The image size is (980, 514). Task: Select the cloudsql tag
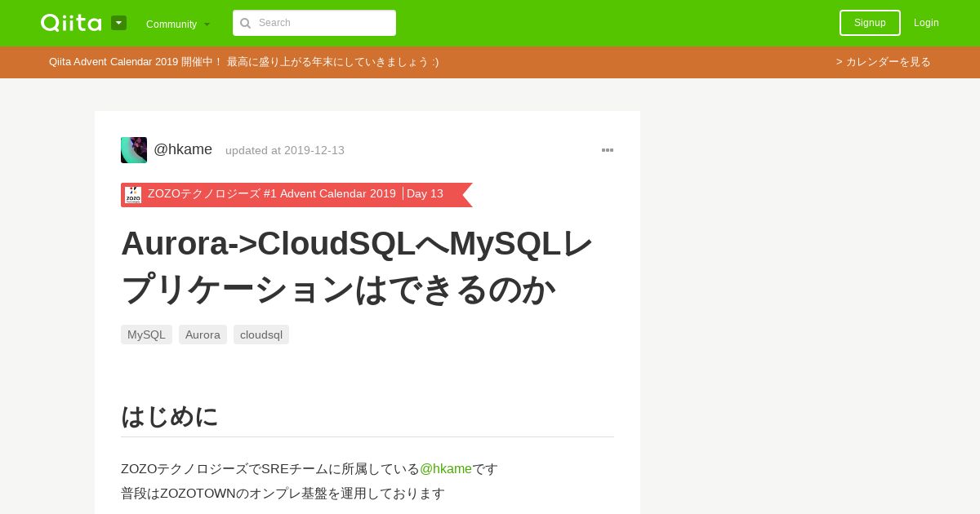[261, 335]
